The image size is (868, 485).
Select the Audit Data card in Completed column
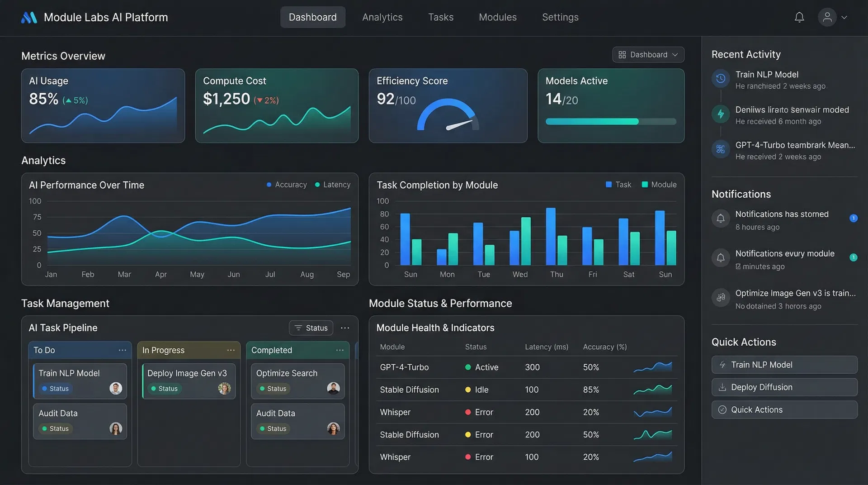[297, 421]
